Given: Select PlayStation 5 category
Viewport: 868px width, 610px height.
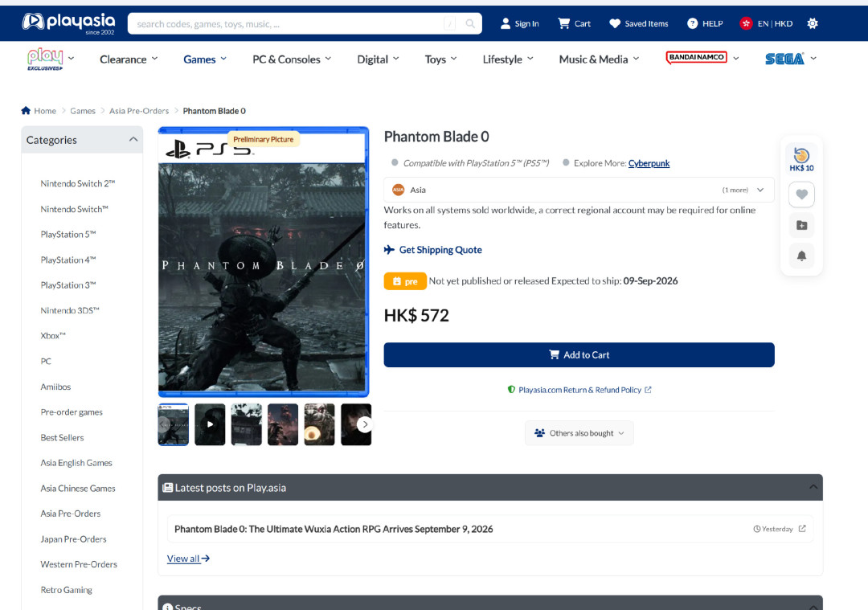Looking at the screenshot, I should [x=68, y=234].
